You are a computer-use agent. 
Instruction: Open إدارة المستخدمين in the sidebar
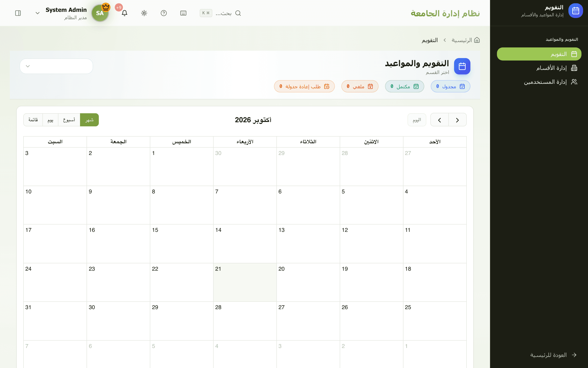[x=539, y=82]
